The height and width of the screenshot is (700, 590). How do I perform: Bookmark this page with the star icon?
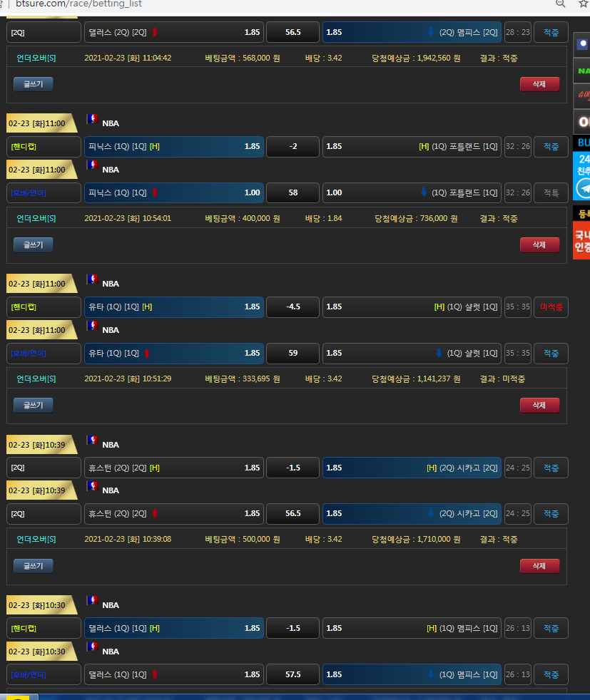tap(583, 4)
